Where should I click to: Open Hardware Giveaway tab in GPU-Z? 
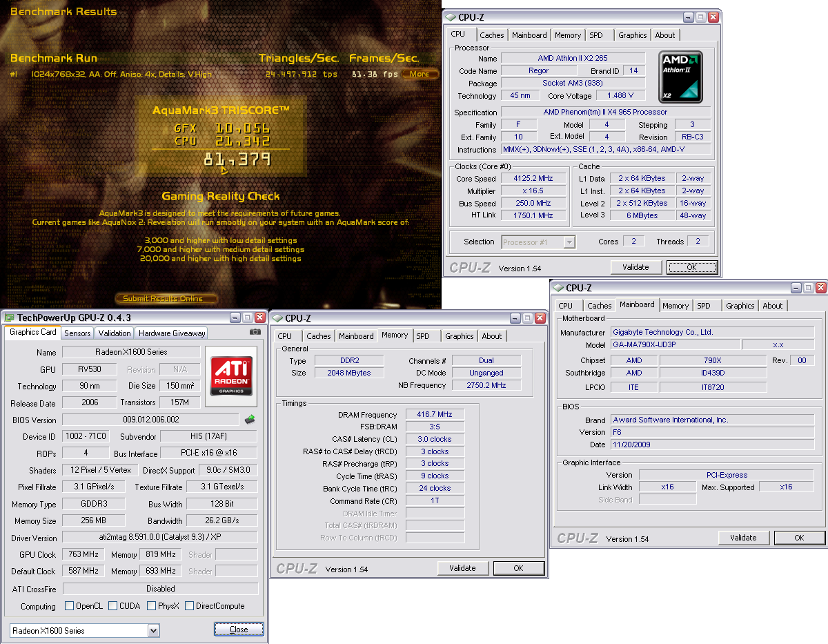click(x=172, y=333)
